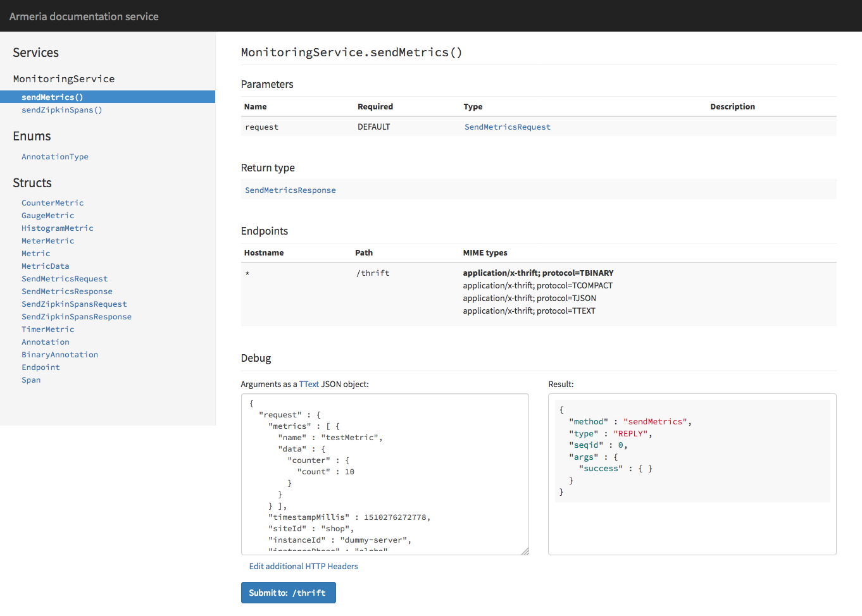View the Span struct definition

point(31,379)
